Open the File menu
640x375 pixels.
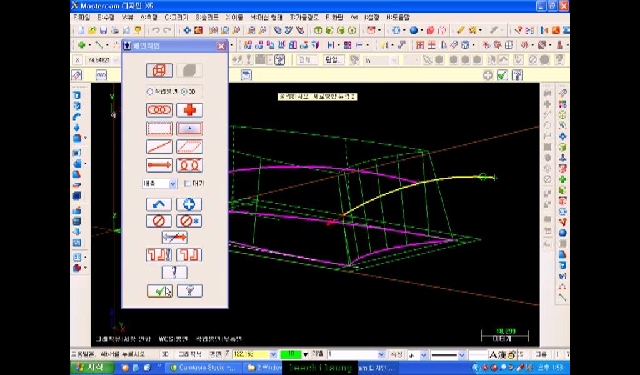tap(82, 18)
